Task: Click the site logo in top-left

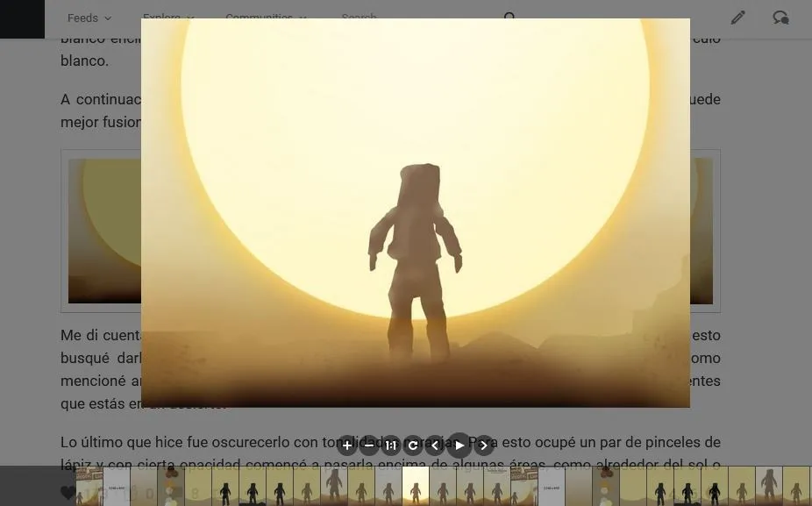Action: tap(22, 19)
